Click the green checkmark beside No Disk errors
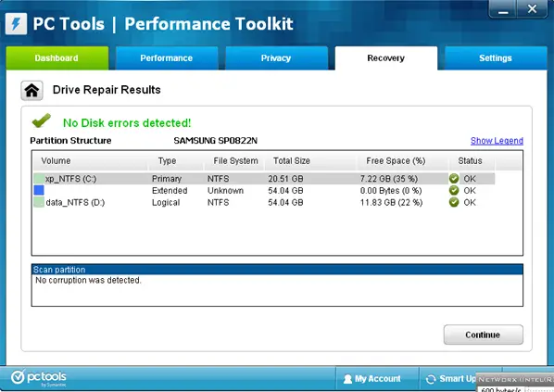Image resolution: width=554 pixels, height=392 pixels. click(42, 120)
